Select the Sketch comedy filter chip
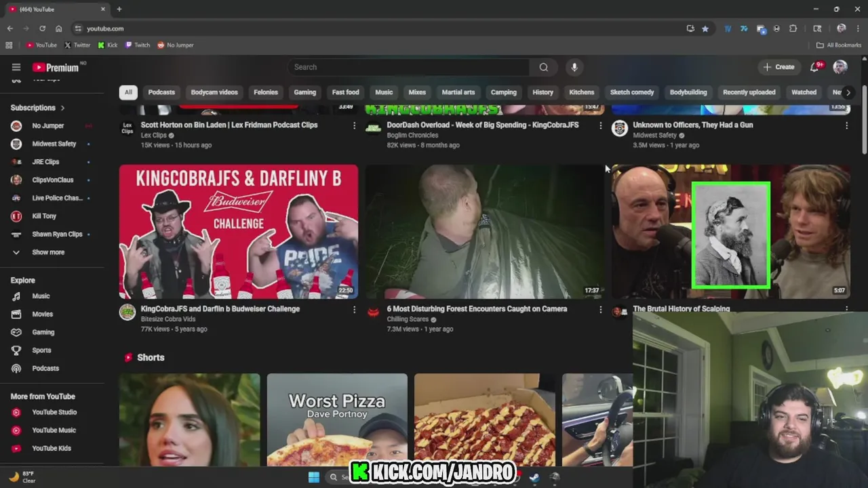The width and height of the screenshot is (868, 488). [632, 92]
